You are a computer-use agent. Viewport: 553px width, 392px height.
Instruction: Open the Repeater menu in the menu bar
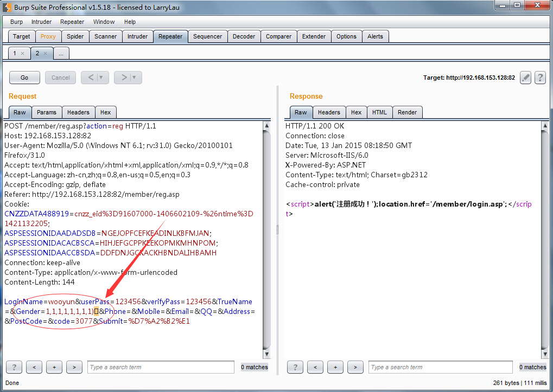[x=72, y=22]
